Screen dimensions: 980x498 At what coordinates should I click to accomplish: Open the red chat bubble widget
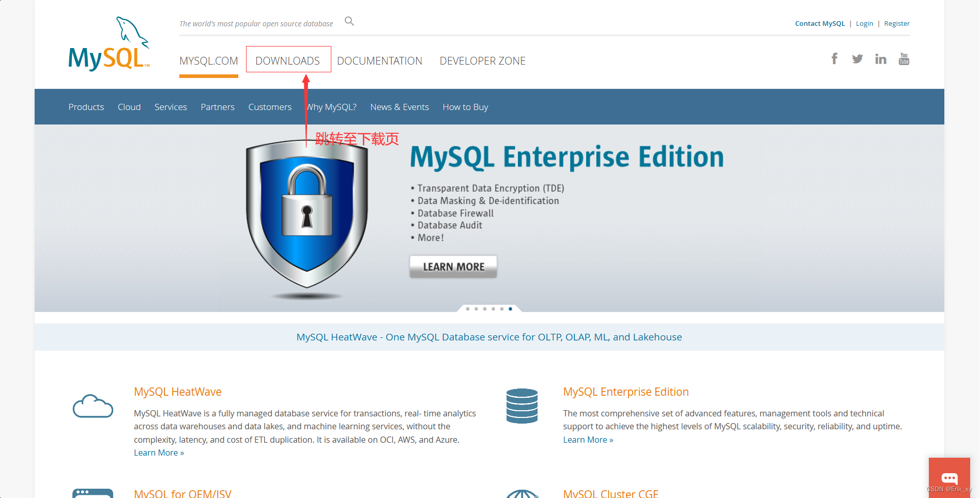coord(950,477)
